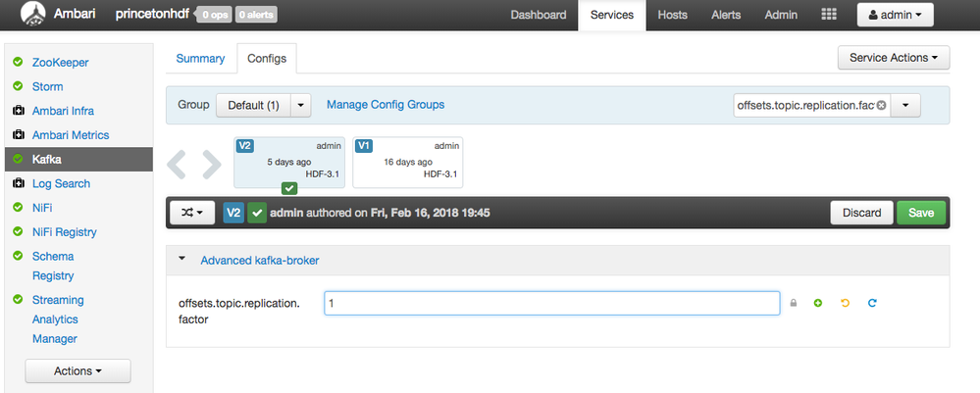The width and height of the screenshot is (980, 393).
Task: Open the apps grid views icon
Action: click(x=830, y=16)
